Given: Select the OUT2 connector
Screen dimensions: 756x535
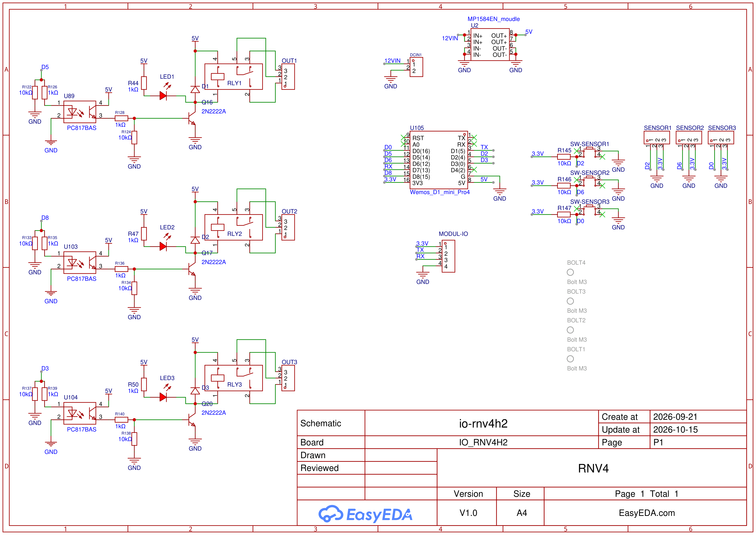Looking at the screenshot, I should pyautogui.click(x=288, y=227).
